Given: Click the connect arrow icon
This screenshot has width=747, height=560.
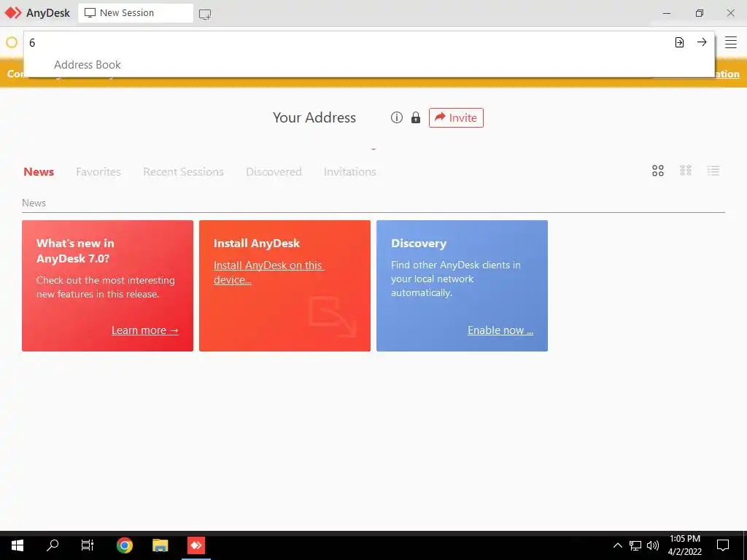Looking at the screenshot, I should click(702, 42).
